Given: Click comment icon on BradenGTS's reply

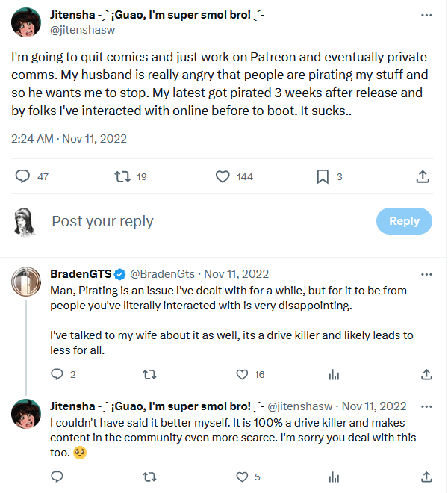Looking at the screenshot, I should tap(57, 374).
